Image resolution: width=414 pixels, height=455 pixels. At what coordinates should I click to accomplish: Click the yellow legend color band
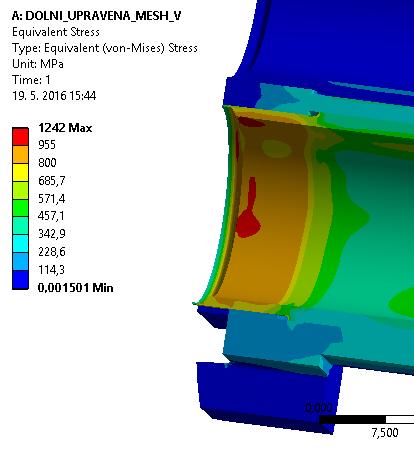pos(20,172)
